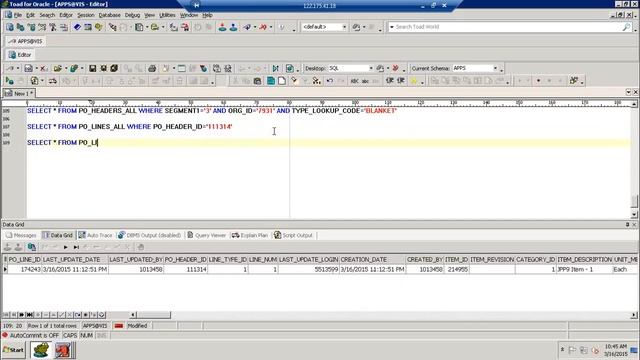Click the run-to-cursor step icon in editor toolbar

tap(276, 68)
